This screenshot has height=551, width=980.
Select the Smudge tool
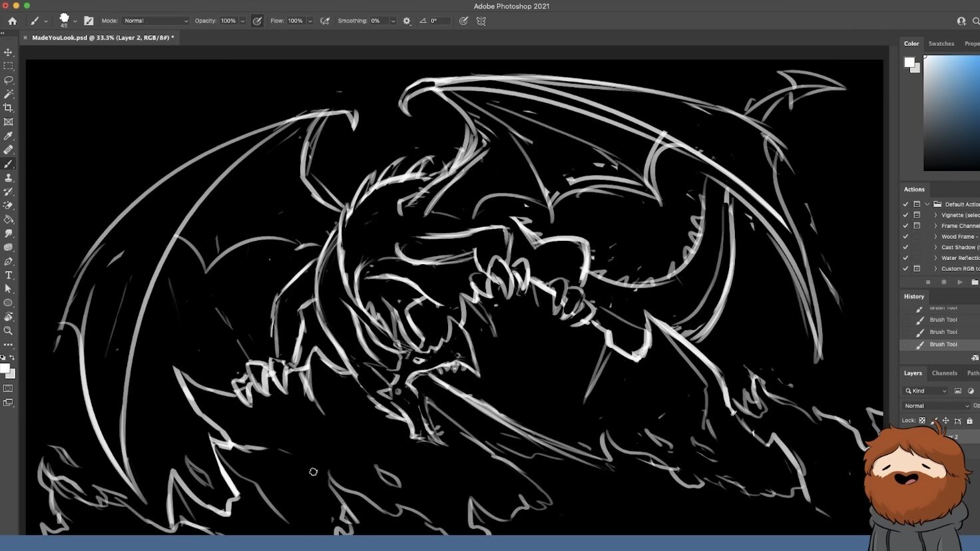pos(8,234)
